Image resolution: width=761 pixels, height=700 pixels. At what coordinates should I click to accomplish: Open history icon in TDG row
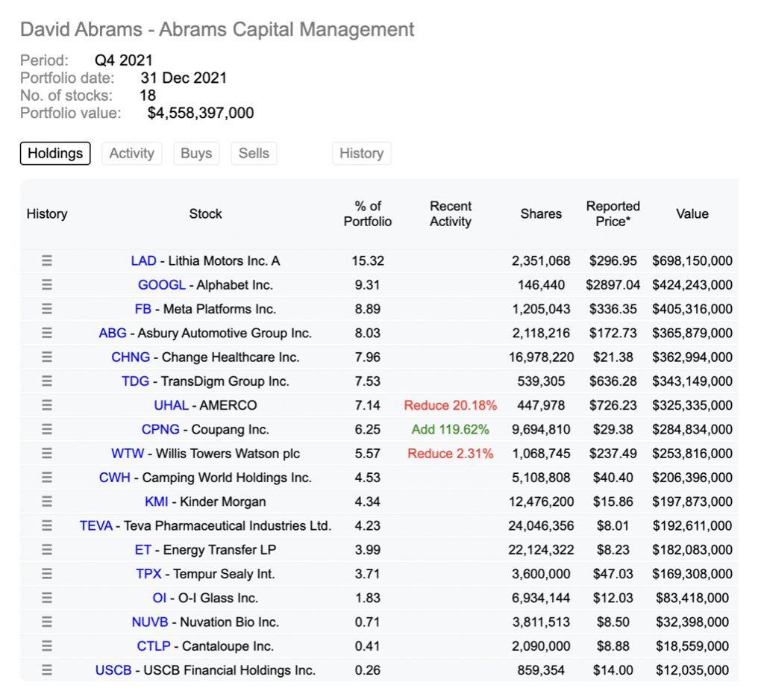pyautogui.click(x=46, y=381)
